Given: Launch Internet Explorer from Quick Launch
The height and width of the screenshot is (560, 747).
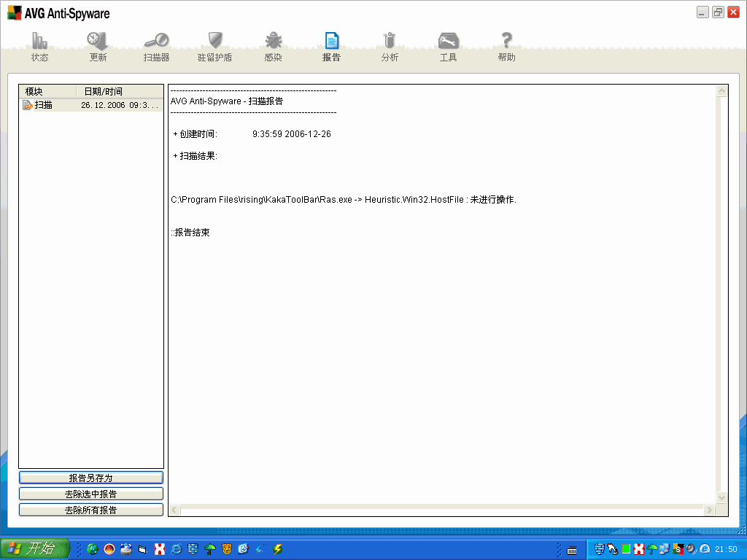Looking at the screenshot, I should click(177, 549).
